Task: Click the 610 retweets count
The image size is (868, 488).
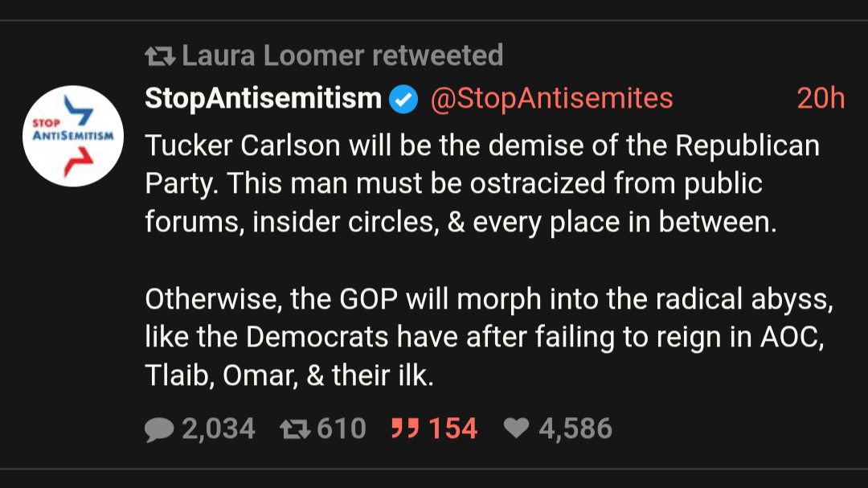Action: (342, 429)
